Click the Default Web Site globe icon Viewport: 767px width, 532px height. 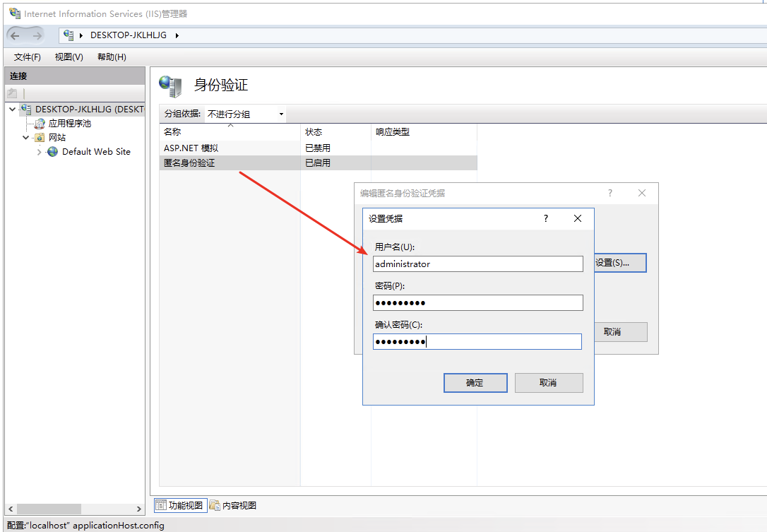[52, 152]
